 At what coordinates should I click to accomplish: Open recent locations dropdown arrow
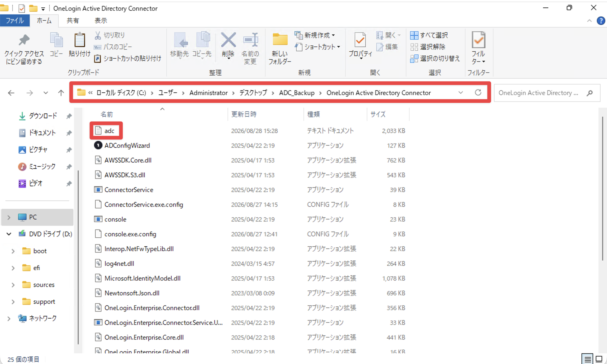click(46, 93)
